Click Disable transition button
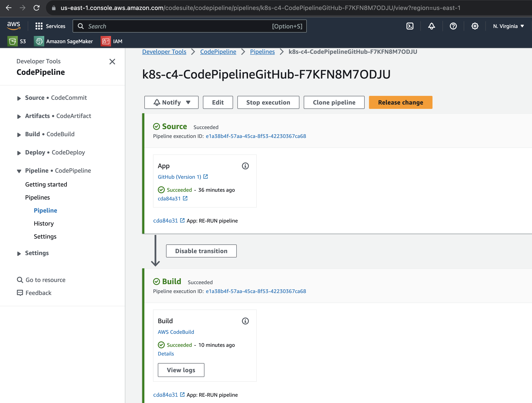Viewport: 532px width, 403px height. (x=201, y=251)
